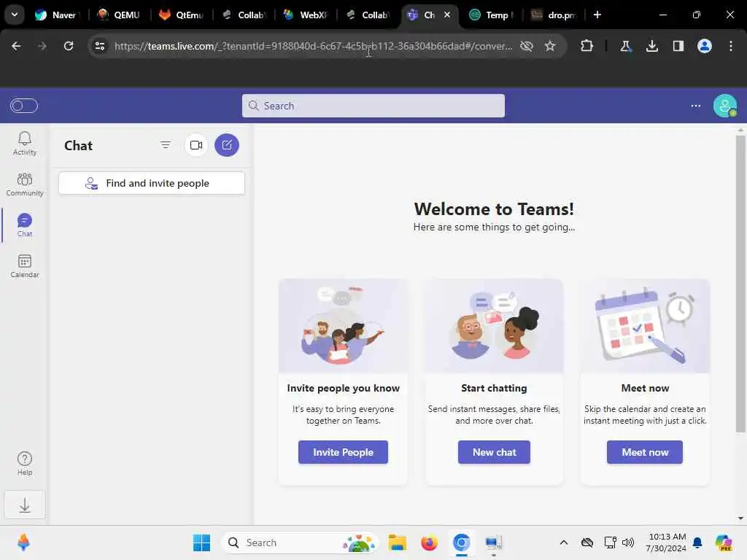Image resolution: width=747 pixels, height=560 pixels.
Task: Click the filter chats icon
Action: click(166, 145)
